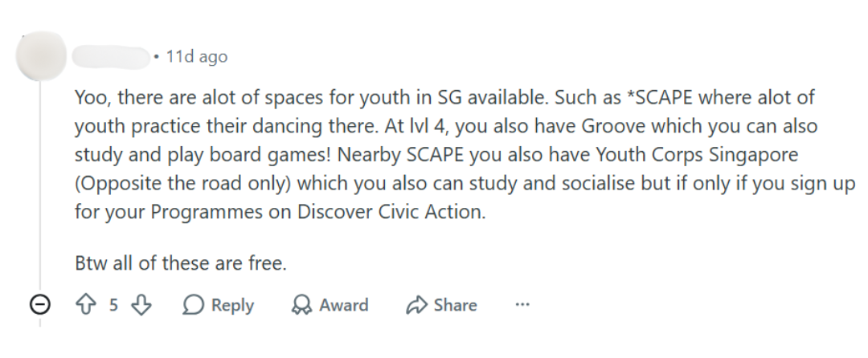The width and height of the screenshot is (868, 358).
Task: Open the commenter's profile avatar
Action: pyautogui.click(x=41, y=56)
